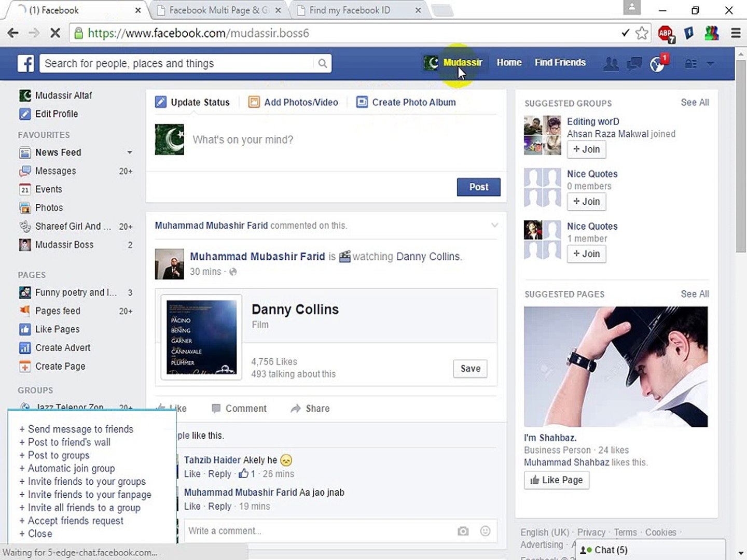Select Accept friends request option
The image size is (747, 560).
pyautogui.click(x=71, y=521)
